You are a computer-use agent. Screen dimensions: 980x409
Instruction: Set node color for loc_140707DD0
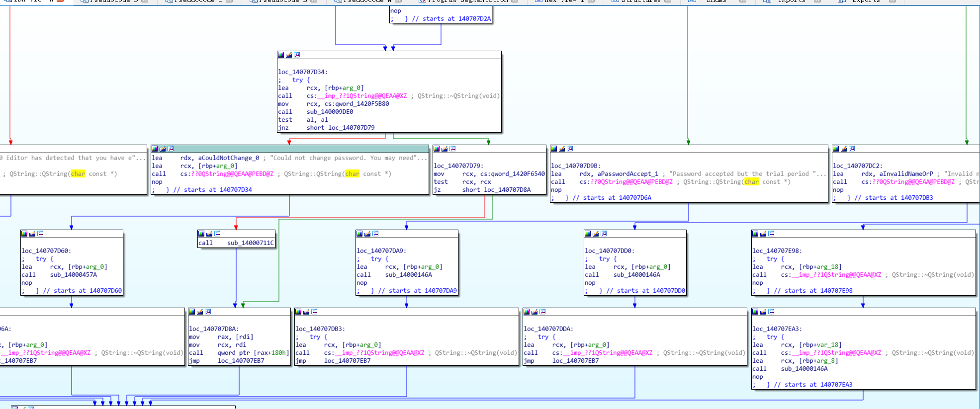point(588,234)
